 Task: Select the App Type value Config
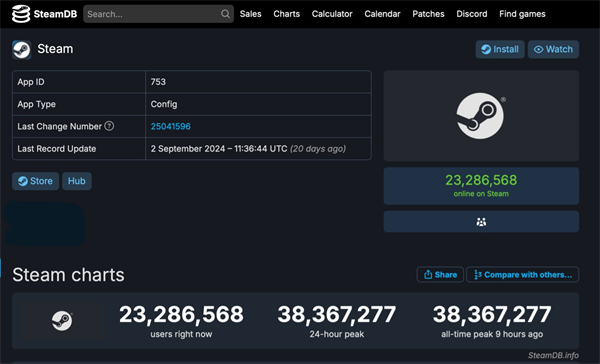(x=164, y=104)
